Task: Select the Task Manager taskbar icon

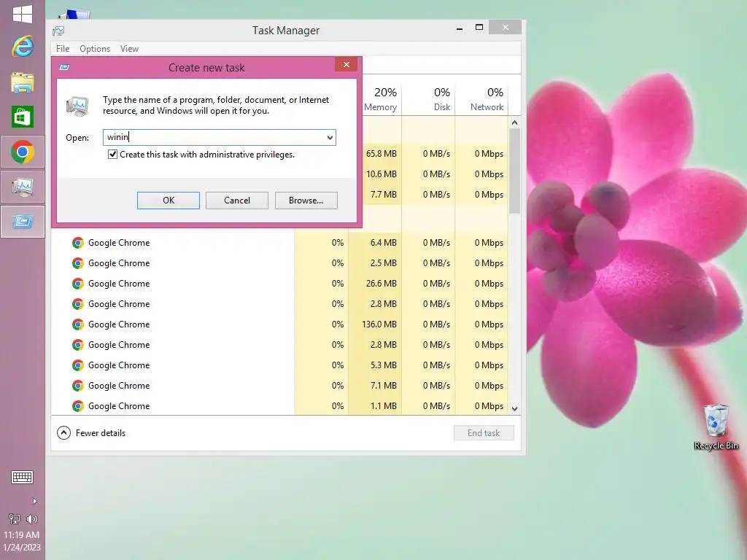Action: coord(23,187)
